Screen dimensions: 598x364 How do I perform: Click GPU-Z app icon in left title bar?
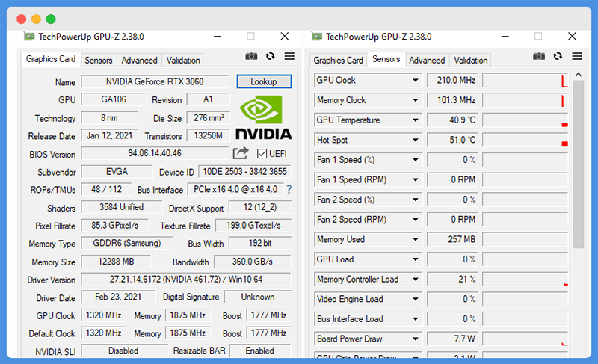click(x=29, y=37)
